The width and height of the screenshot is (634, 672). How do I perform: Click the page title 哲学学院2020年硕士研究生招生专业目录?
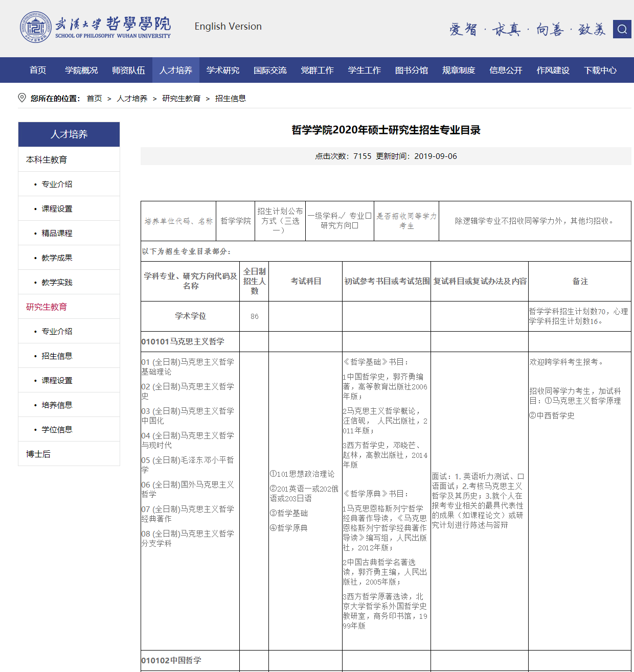[386, 130]
